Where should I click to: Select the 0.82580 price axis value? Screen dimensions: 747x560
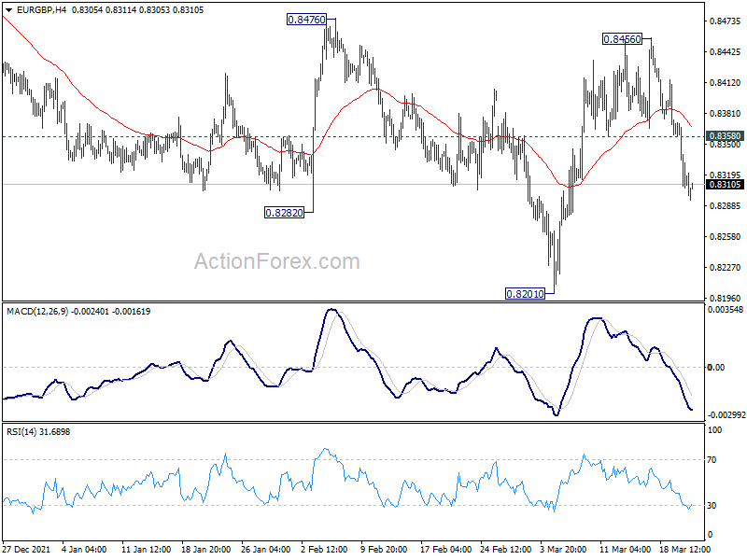tap(726, 237)
